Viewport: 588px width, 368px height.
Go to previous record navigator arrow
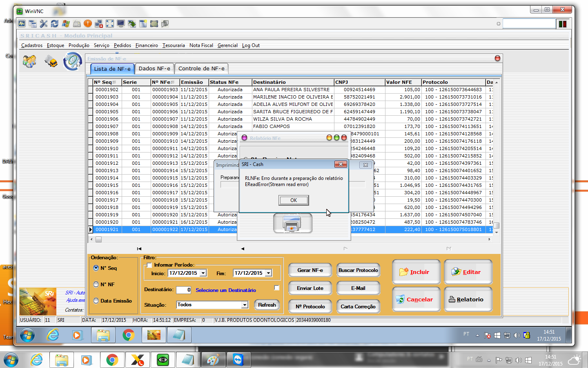pos(243,249)
